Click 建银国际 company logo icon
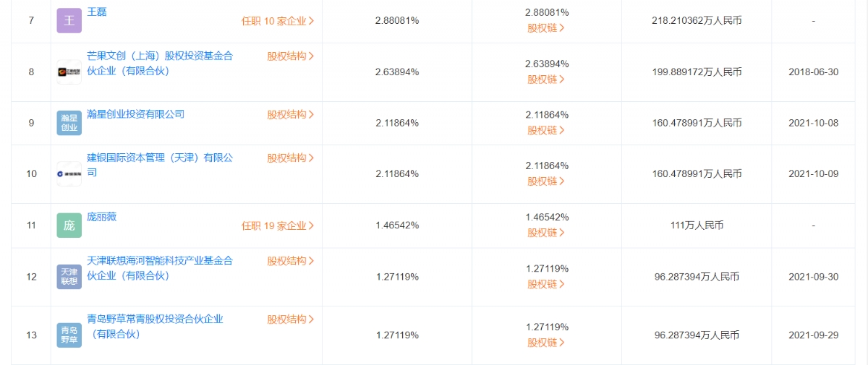The image size is (868, 365). (69, 174)
